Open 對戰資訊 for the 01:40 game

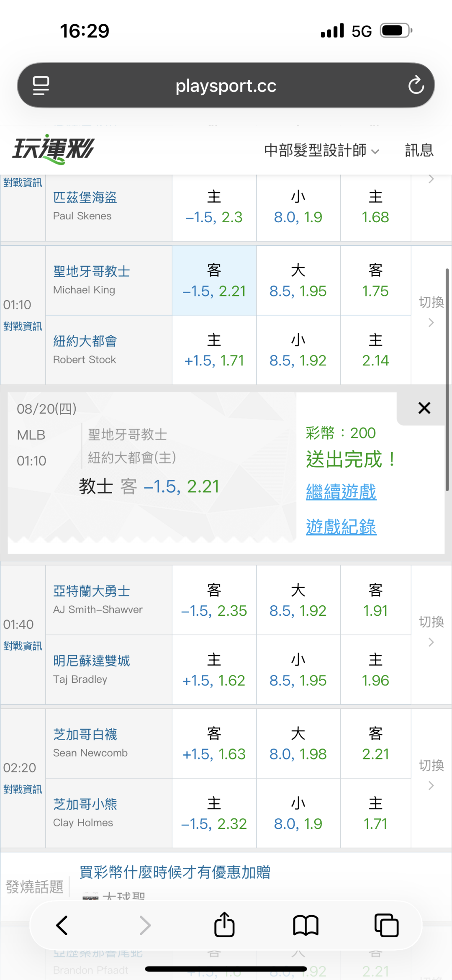(x=23, y=646)
